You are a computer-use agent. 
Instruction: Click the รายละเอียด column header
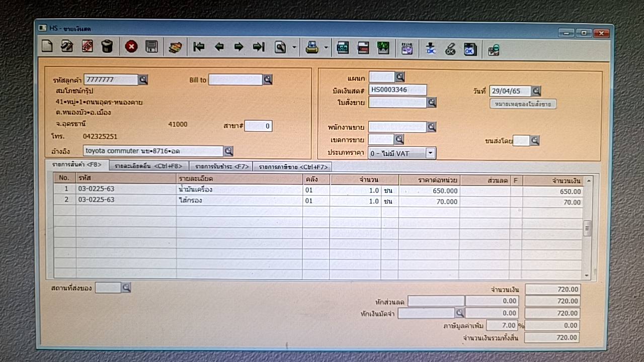[239, 179]
